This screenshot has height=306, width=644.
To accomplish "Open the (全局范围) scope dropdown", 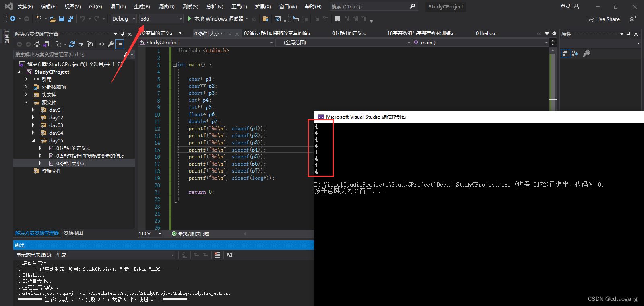I will 343,42.
